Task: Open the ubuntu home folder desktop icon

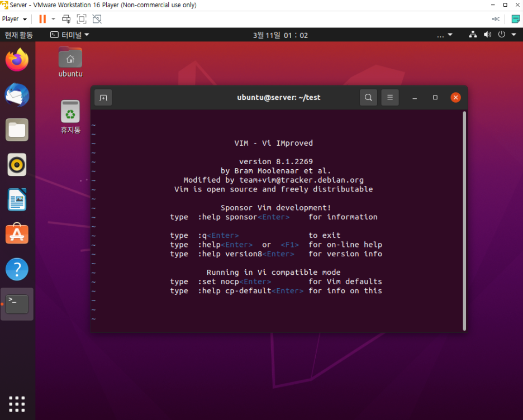Action: pos(70,63)
